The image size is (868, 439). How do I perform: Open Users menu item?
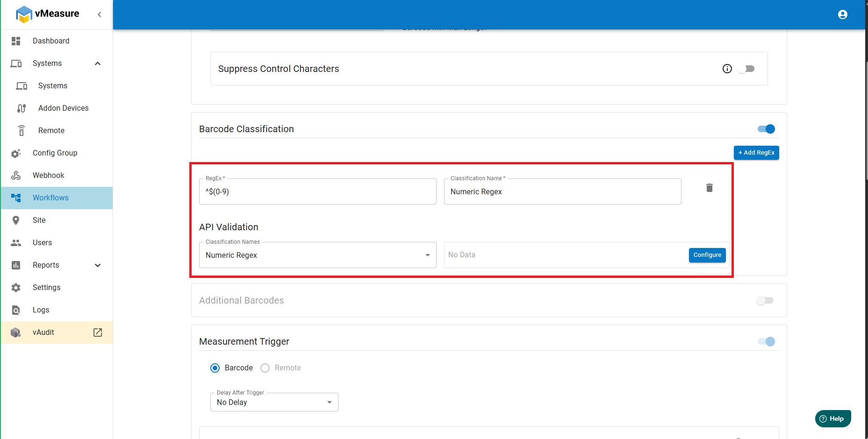coord(57,243)
